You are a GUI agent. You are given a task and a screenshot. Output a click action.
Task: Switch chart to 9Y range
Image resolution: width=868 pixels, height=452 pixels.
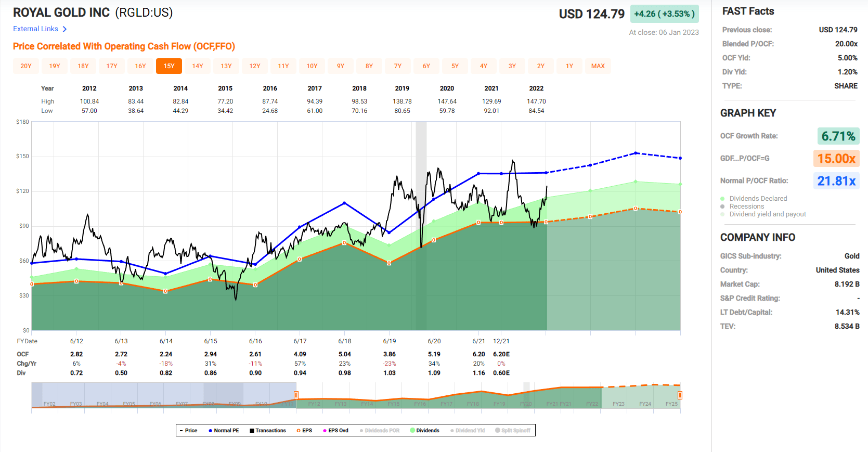pos(341,66)
